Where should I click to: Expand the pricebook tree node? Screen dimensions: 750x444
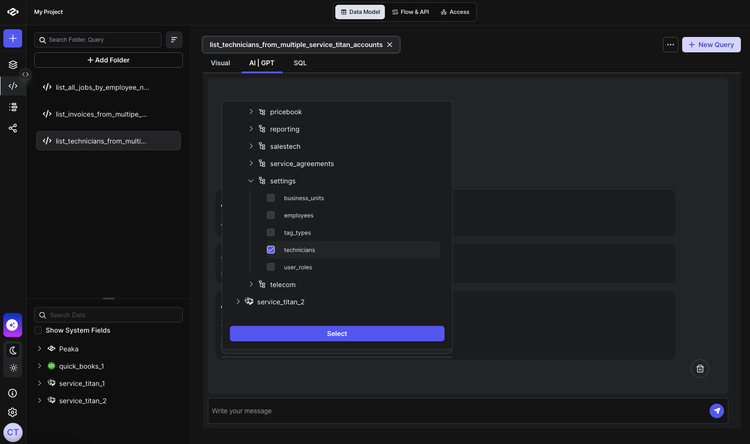coord(251,112)
